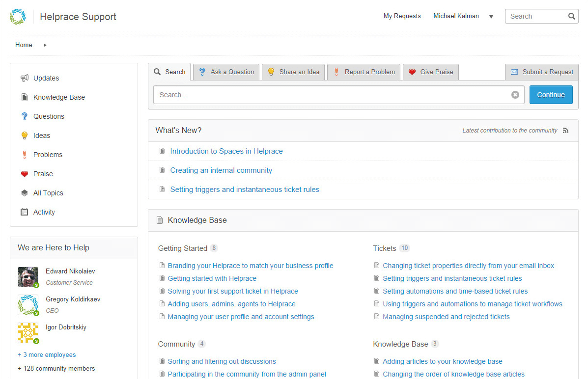Open Changing ticket properties from email inbox
Screen dimensions: 588x379
point(468,266)
